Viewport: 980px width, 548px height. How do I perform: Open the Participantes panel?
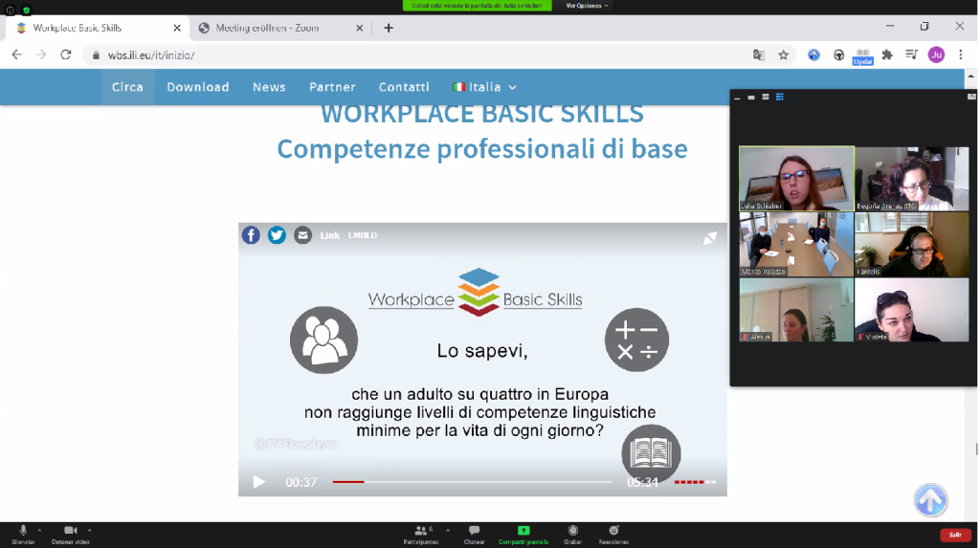[420, 531]
